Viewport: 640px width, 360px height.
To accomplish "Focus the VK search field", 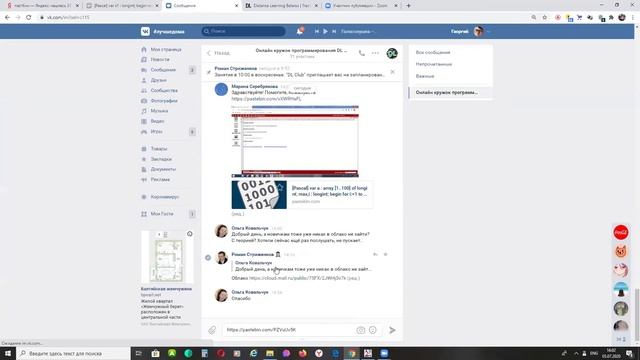I will [243, 31].
